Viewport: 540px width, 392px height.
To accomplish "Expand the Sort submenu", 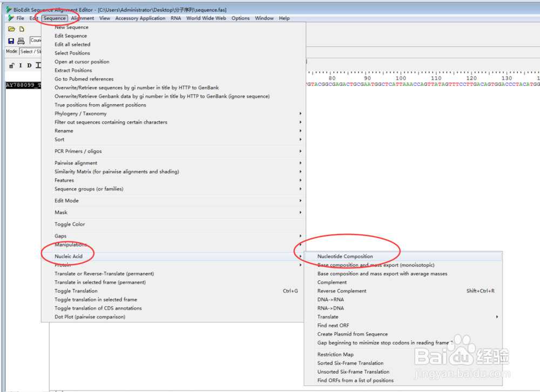I will (x=173, y=139).
